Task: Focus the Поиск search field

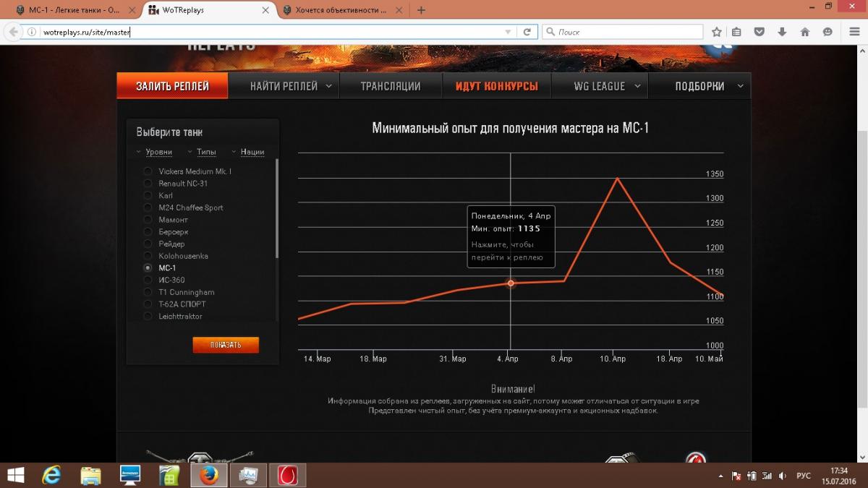Action: [622, 32]
